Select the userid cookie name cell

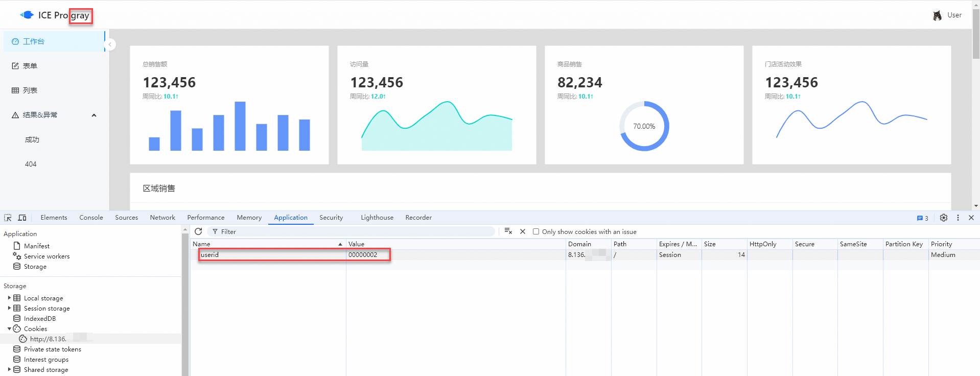268,254
